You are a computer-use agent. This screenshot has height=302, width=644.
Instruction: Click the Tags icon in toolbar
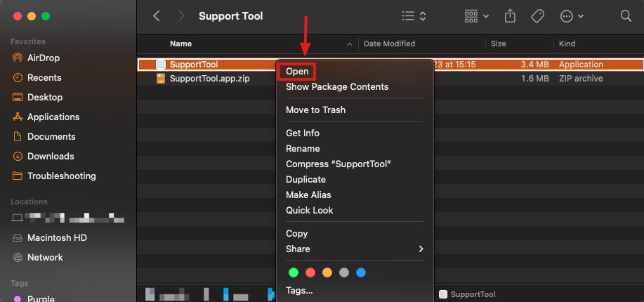point(538,15)
